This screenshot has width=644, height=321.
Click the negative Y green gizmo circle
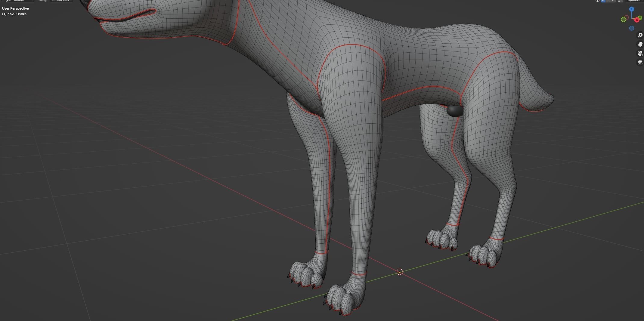tap(624, 19)
